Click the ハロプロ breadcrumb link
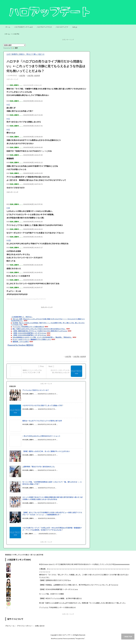 (16, 34)
